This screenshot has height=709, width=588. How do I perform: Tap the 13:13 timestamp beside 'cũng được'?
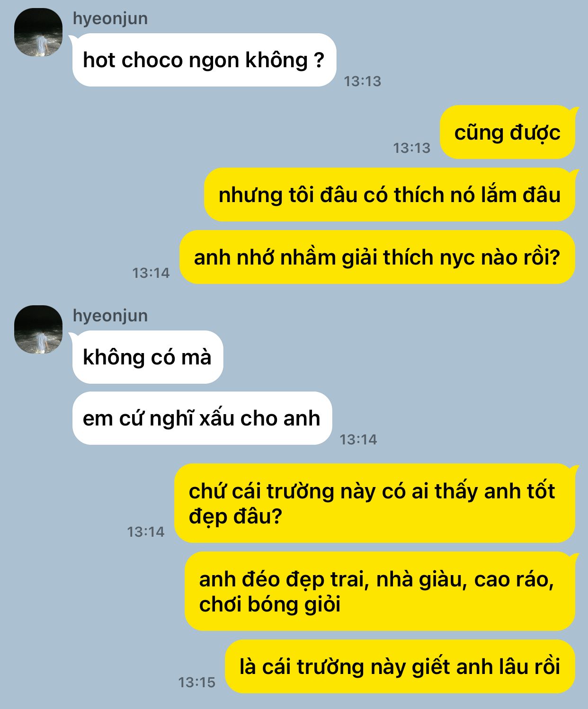tap(411, 148)
